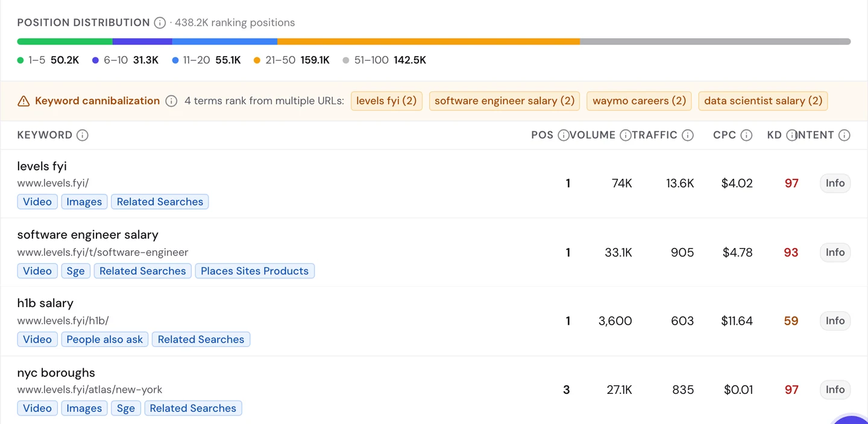Open info icon beside INTENT header

point(844,136)
